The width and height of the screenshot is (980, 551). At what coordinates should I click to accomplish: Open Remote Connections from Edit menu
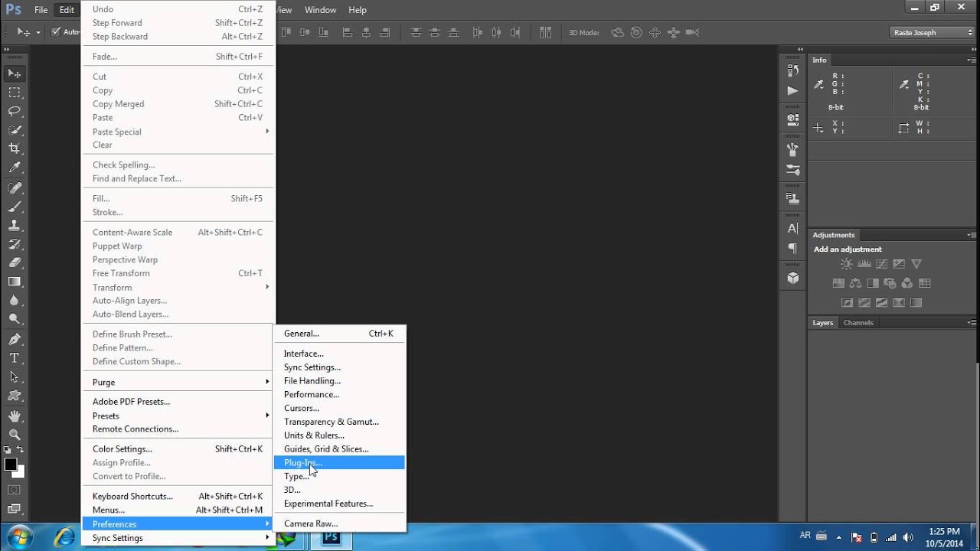[x=178, y=429]
